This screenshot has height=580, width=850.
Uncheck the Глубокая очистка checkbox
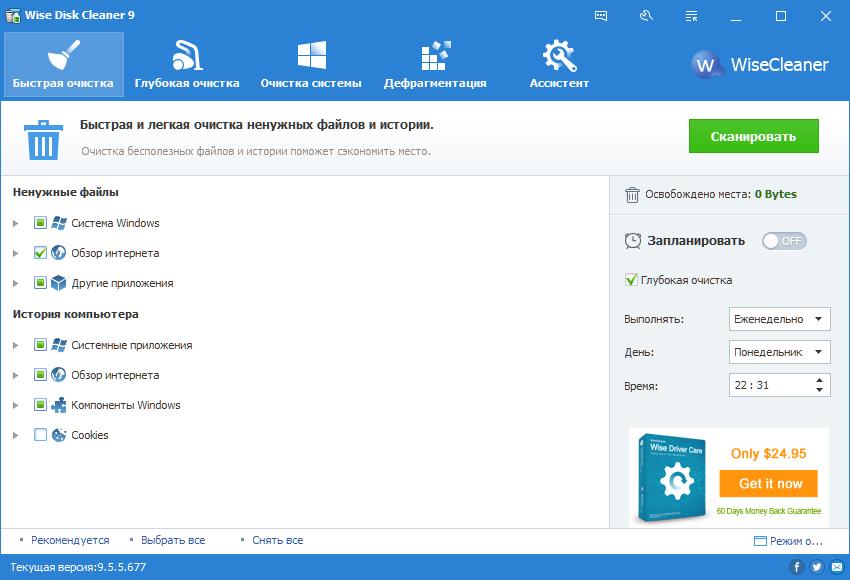[631, 280]
